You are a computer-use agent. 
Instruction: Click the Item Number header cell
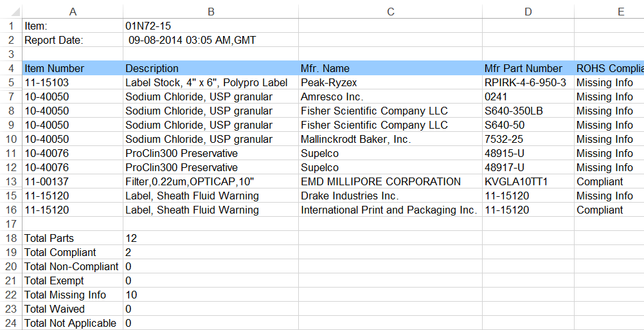(x=73, y=68)
